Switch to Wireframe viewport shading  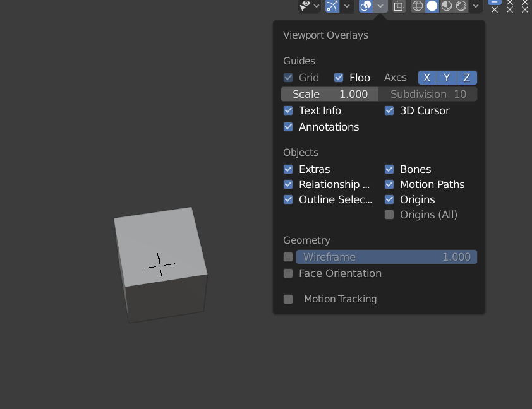(x=417, y=6)
